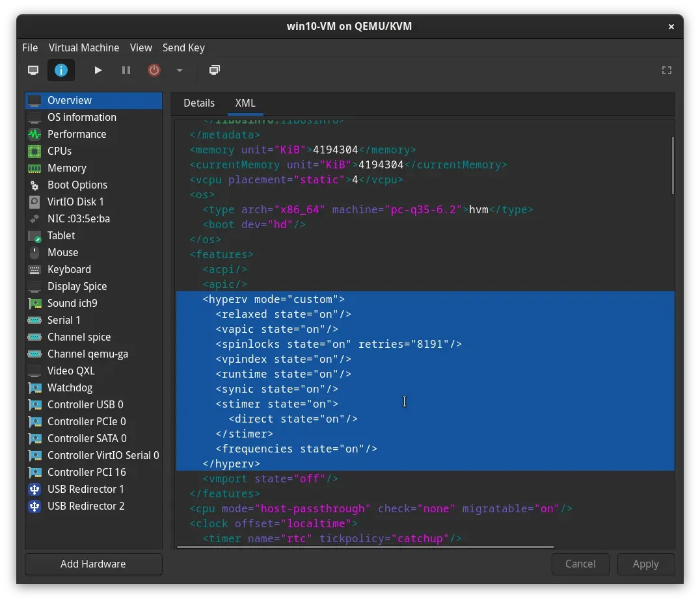Select the CPUs entry
This screenshot has height=602, width=700.
tap(94, 151)
